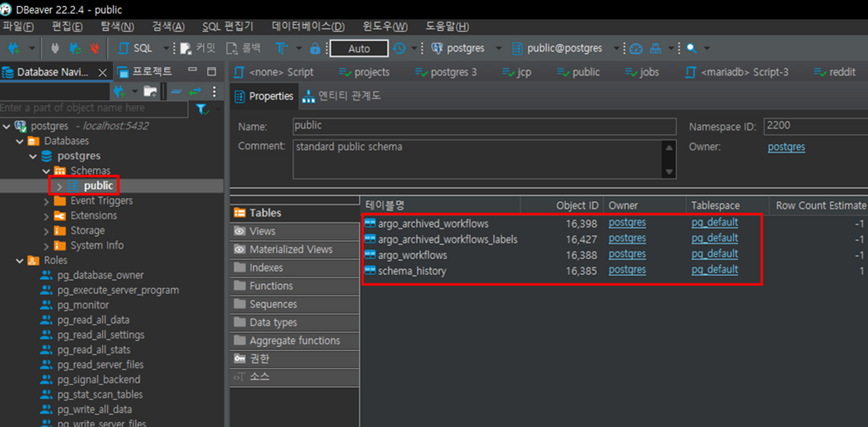Click the red Disconnect plug icon
The height and width of the screenshot is (427, 868).
[94, 48]
